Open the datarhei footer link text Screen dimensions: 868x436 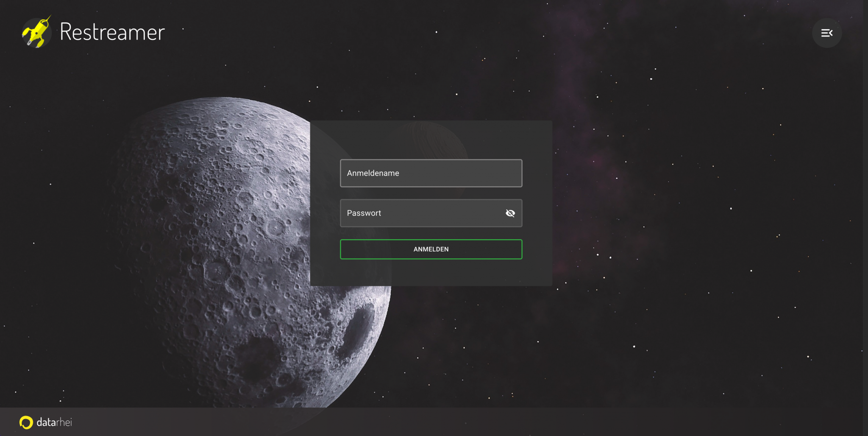coord(54,422)
